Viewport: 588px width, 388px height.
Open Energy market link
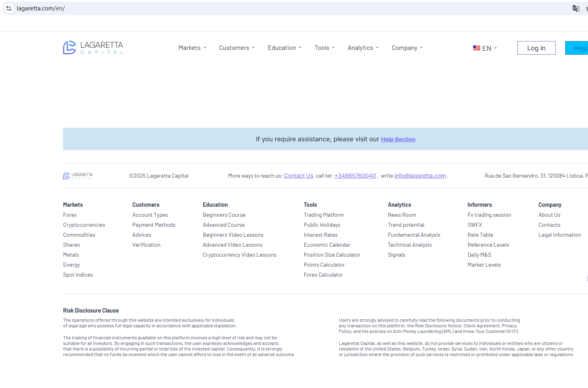[71, 265]
